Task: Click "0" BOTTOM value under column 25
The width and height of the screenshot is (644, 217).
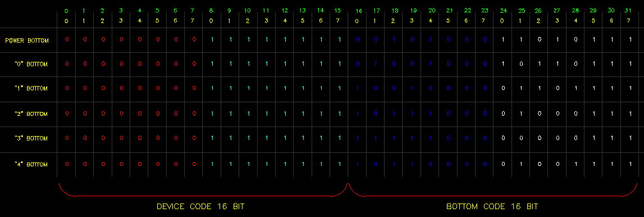Action: coord(521,64)
